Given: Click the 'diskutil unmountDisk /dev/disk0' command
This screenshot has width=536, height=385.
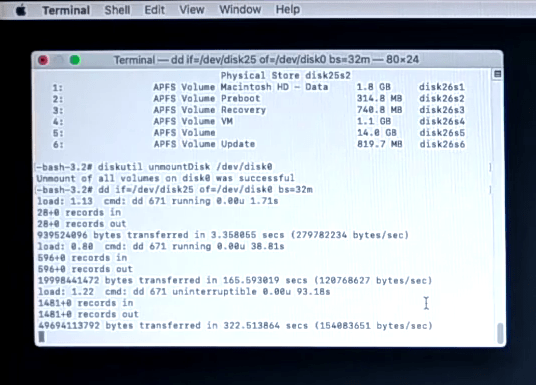Looking at the screenshot, I should pyautogui.click(x=185, y=167).
